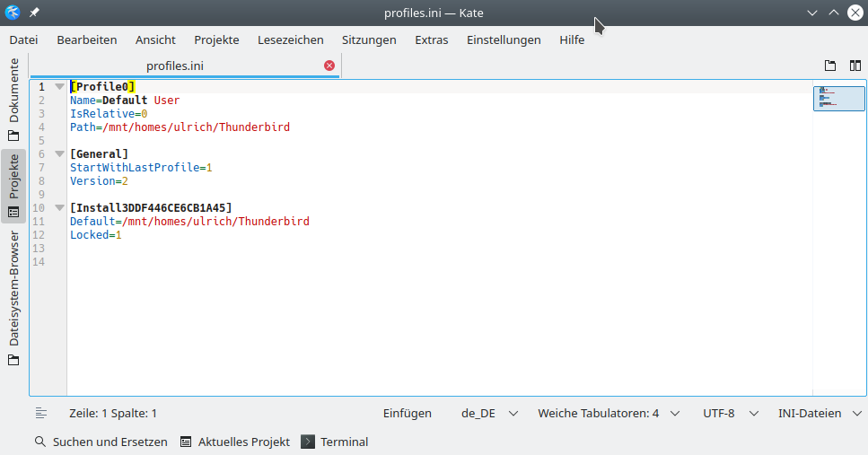Viewport: 868px width, 455px height.
Task: Click the title bar keep-below chevron down button
Action: coord(812,13)
